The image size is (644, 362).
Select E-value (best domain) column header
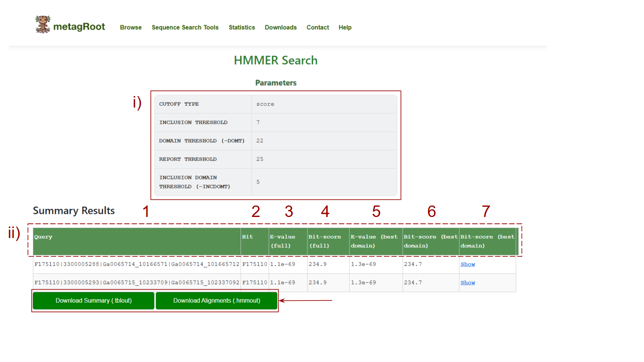[376, 241]
